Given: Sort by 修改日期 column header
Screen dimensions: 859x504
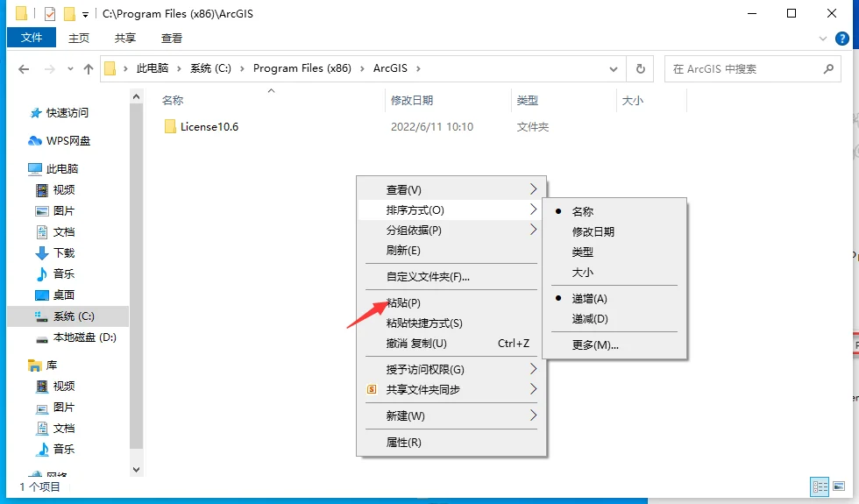Looking at the screenshot, I should click(412, 100).
